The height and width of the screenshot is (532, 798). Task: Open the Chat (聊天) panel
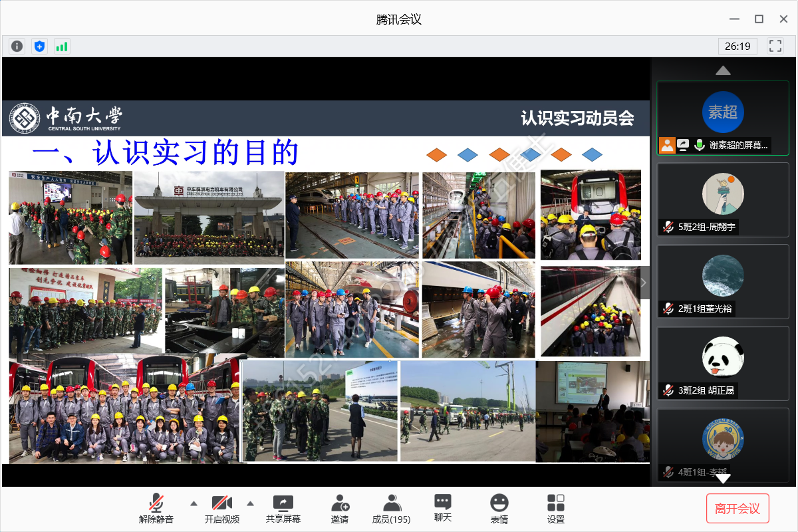(443, 509)
